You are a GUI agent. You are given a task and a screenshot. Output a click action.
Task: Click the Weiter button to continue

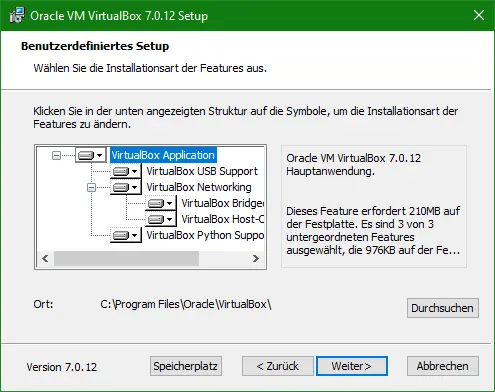352,366
